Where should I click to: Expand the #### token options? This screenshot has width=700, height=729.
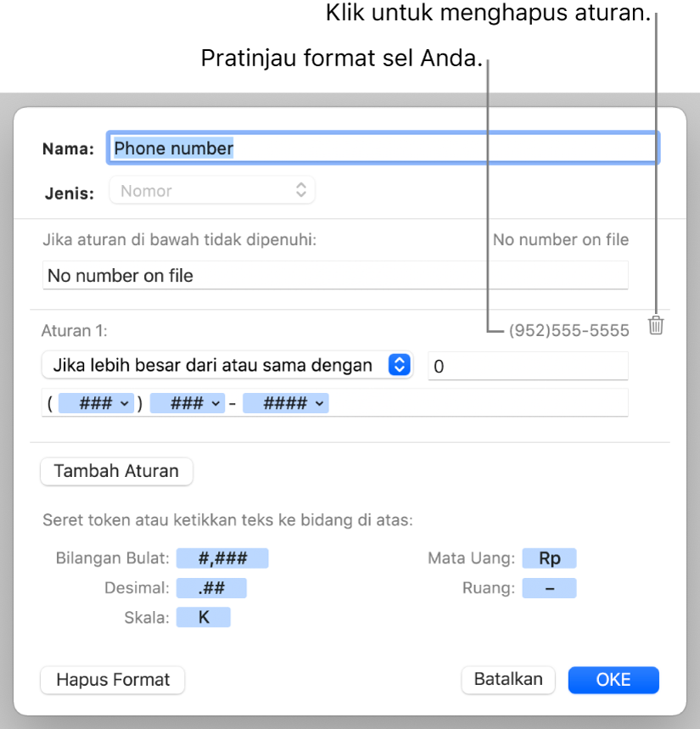click(x=285, y=403)
